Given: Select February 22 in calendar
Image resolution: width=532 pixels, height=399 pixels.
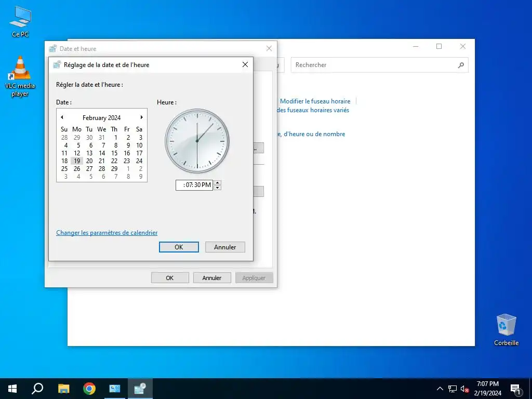Looking at the screenshot, I should tap(114, 161).
